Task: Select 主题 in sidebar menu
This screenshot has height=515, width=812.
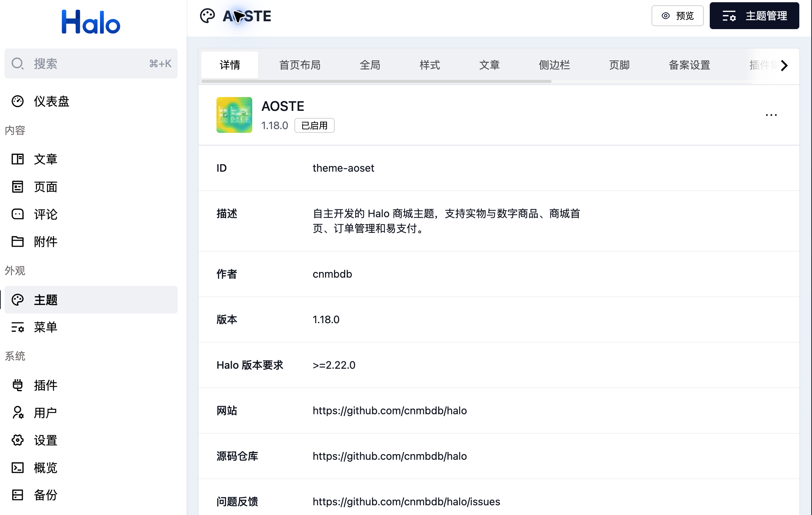Action: [x=91, y=300]
